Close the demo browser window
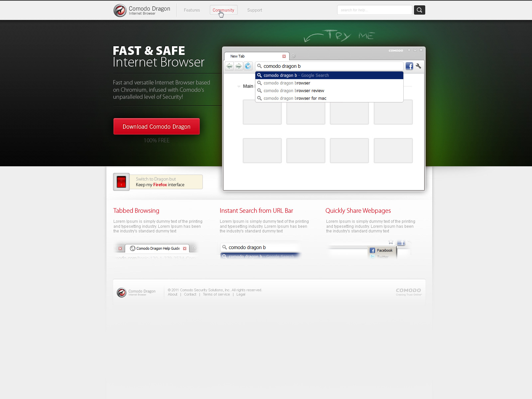Viewport: 532px width, 399px height. tap(421, 50)
